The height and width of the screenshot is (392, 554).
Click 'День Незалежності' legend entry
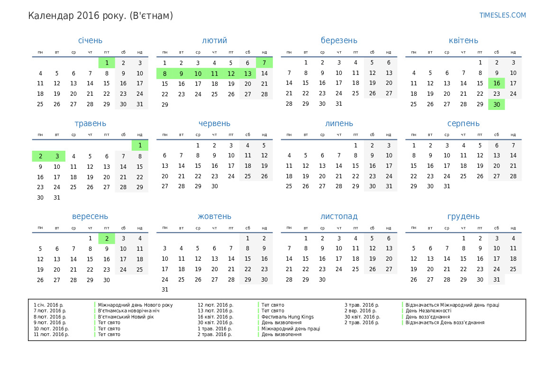tap(428, 310)
